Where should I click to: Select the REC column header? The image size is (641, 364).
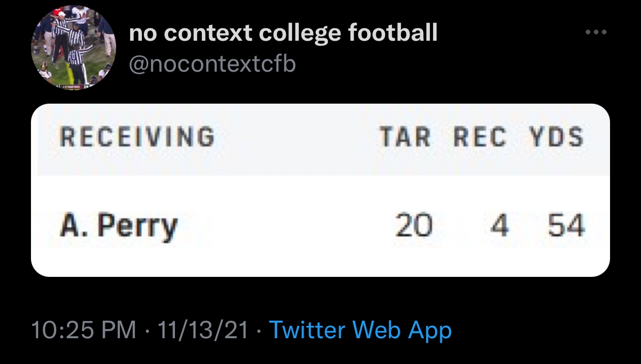[480, 137]
